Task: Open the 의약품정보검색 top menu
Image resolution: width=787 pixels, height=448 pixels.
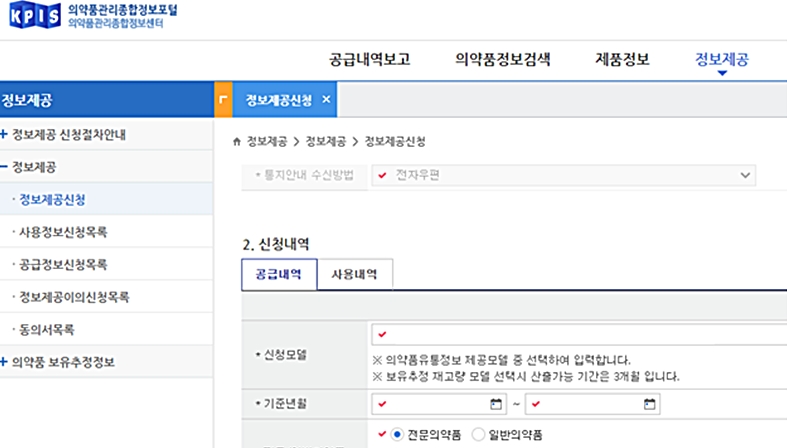Action: [x=502, y=58]
